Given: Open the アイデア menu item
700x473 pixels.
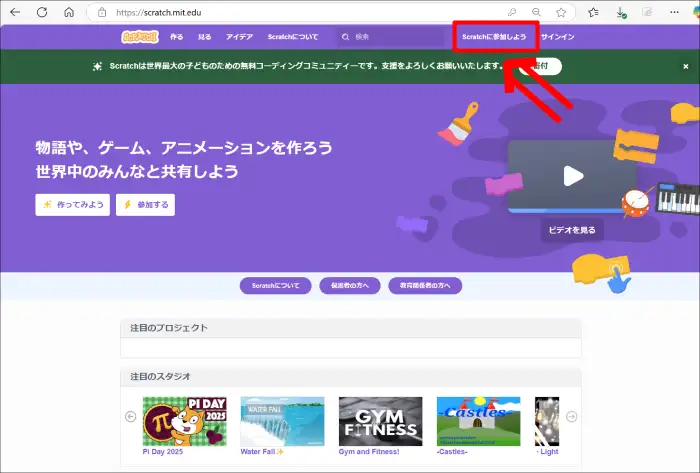Looking at the screenshot, I should (x=239, y=37).
